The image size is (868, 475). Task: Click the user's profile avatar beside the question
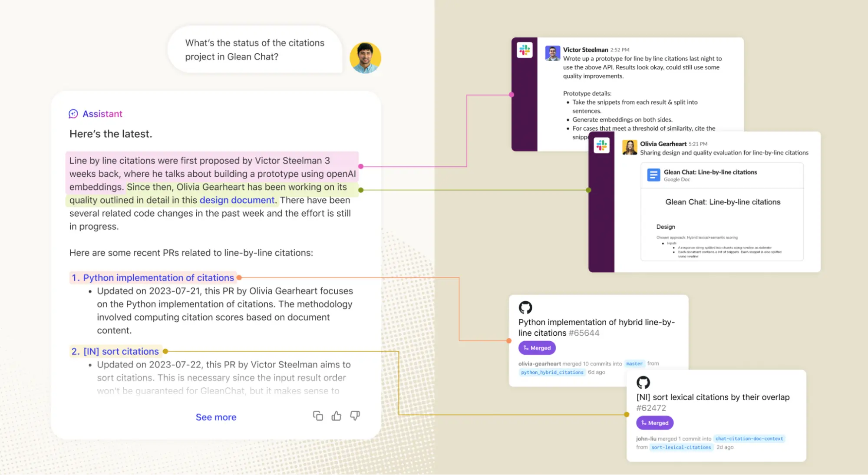coord(366,58)
